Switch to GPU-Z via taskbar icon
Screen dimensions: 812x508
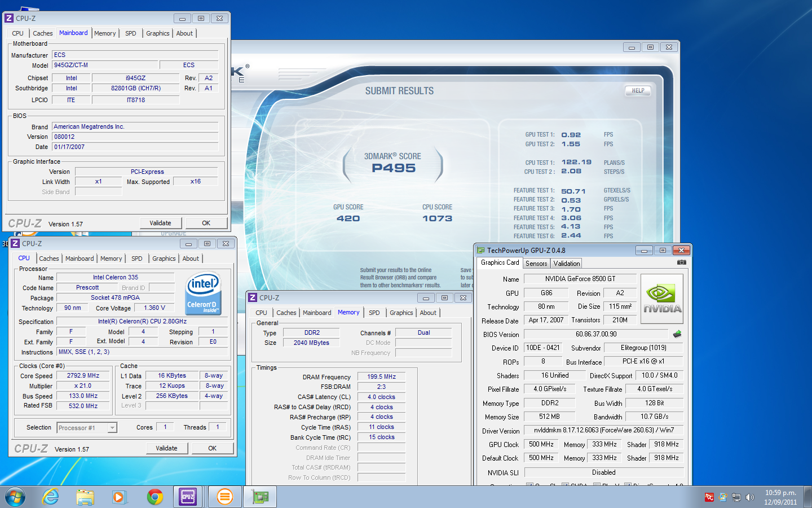(x=260, y=497)
